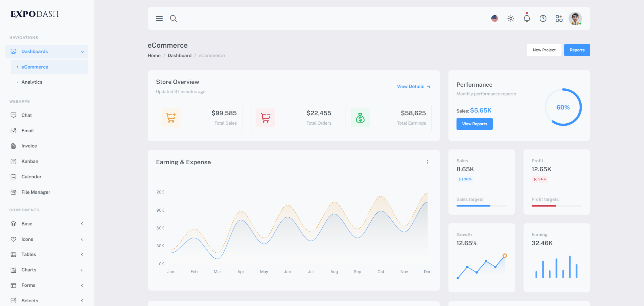Image resolution: width=644 pixels, height=306 pixels.
Task: Toggle the light/dark theme sun icon
Action: [511, 18]
